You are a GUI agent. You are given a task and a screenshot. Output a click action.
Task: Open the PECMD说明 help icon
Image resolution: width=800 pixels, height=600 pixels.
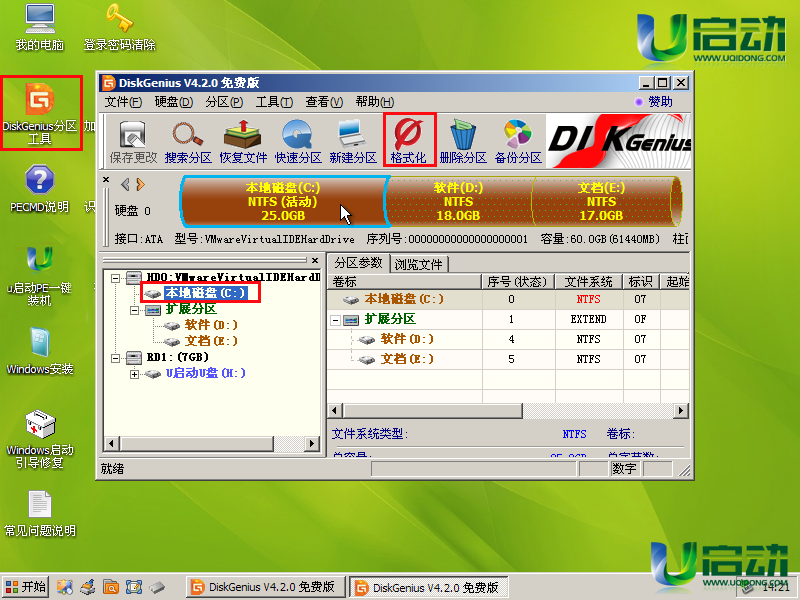(x=40, y=188)
